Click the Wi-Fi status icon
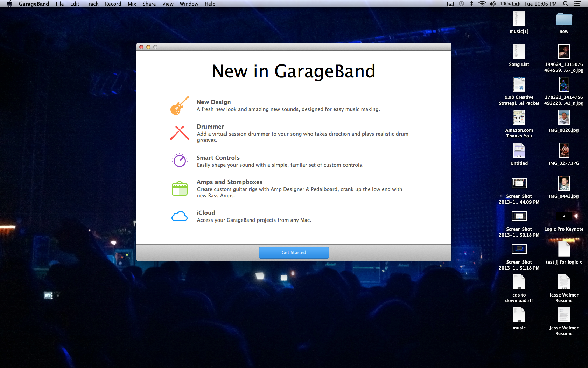 pos(482,4)
